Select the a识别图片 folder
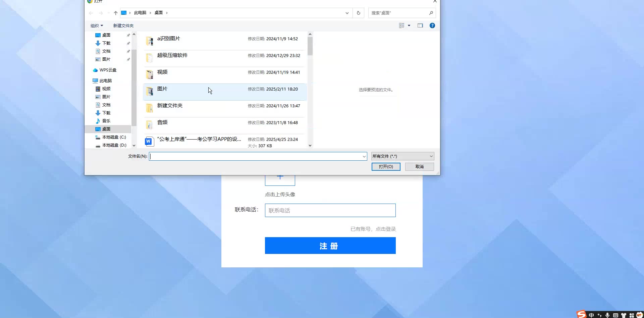Screen dimensions: 644x318 225,42
